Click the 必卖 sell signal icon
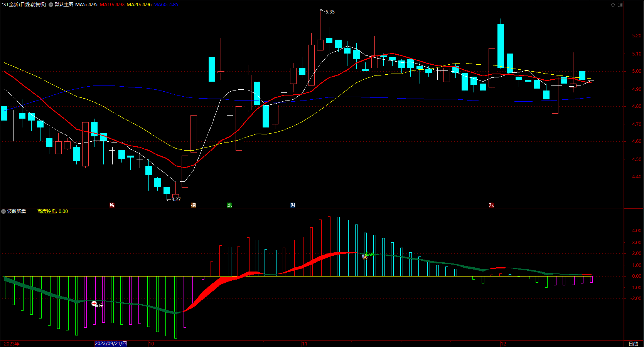Image resolution: width=644 pixels, height=347 pixels. (365, 256)
